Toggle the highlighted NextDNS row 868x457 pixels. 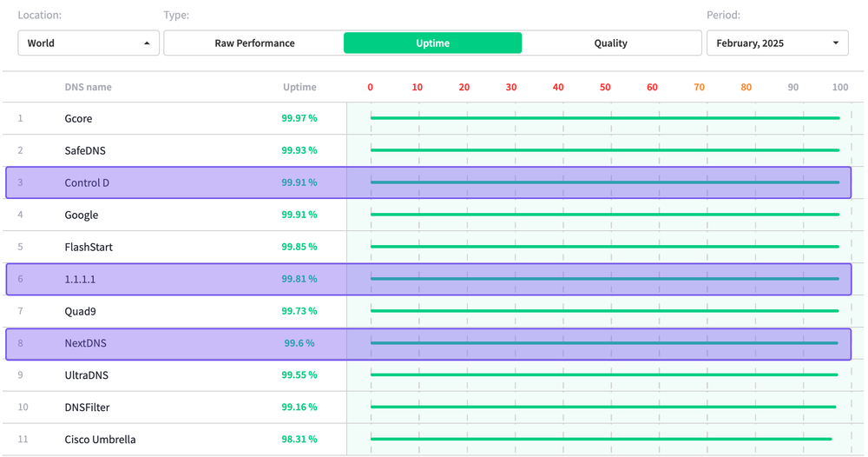[428, 343]
